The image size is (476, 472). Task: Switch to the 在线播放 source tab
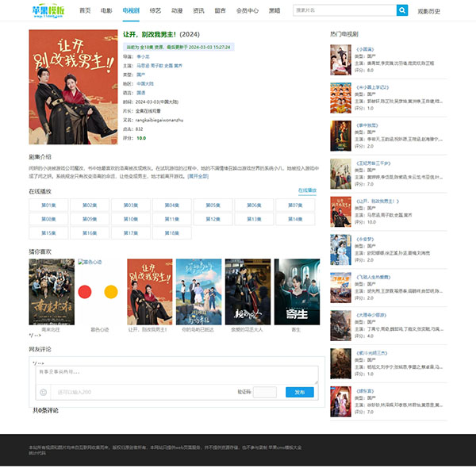(307, 190)
